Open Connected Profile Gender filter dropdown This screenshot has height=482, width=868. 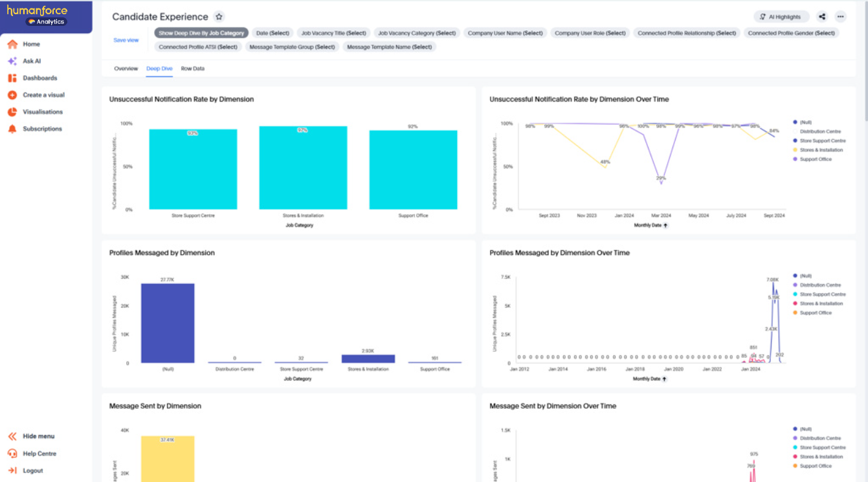791,33
